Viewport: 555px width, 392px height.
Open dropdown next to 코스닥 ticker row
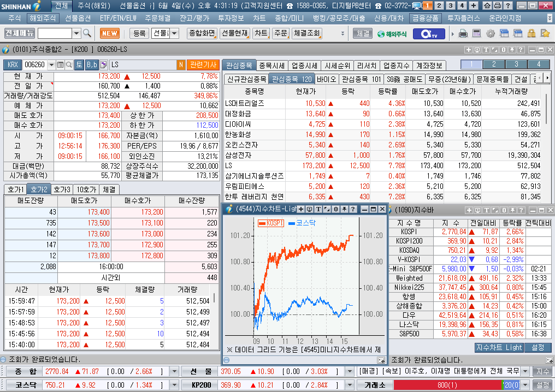tap(174, 385)
